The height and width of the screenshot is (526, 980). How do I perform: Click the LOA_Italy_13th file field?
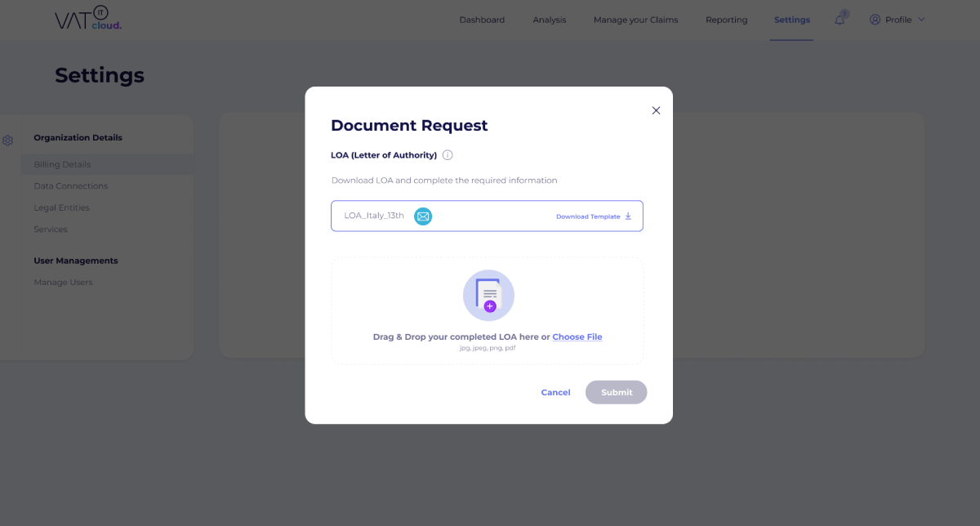coord(374,216)
